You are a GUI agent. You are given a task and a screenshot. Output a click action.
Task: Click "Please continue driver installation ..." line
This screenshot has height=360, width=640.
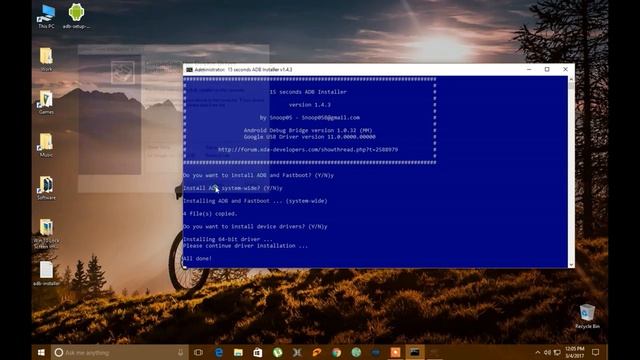[x=245, y=246]
